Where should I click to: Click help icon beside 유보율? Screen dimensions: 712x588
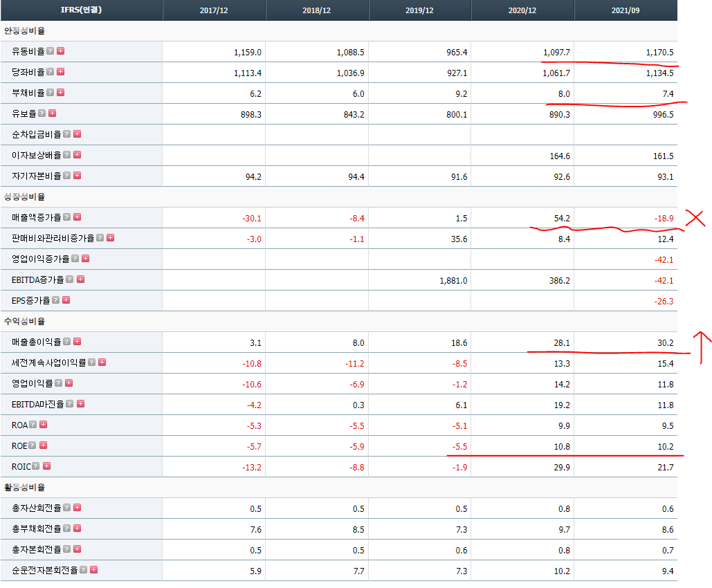[x=42, y=113]
